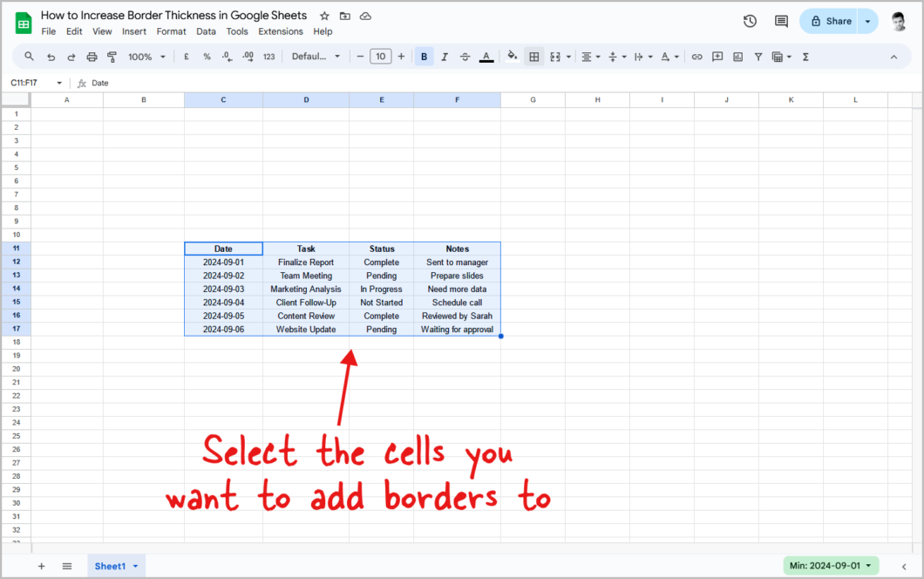Open the Share options dropdown arrow
Image resolution: width=924 pixels, height=579 pixels.
tap(867, 21)
